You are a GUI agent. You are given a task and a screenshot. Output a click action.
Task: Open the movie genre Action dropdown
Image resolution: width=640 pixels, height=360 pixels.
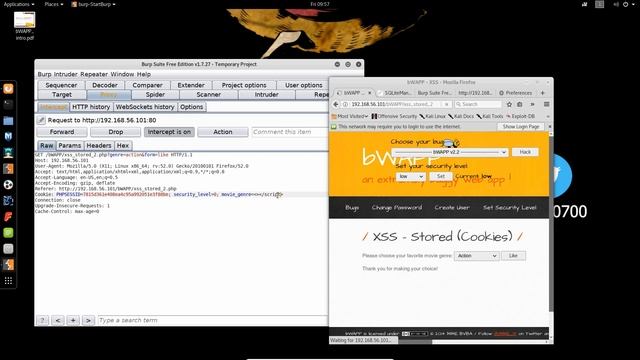[476, 256]
